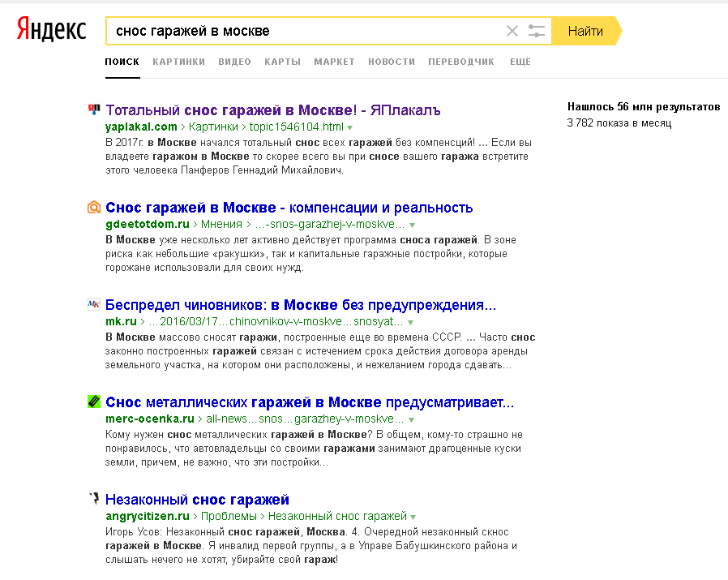The image size is (728, 580).
Task: Open the МАРКЕТ tab
Action: coord(334,62)
